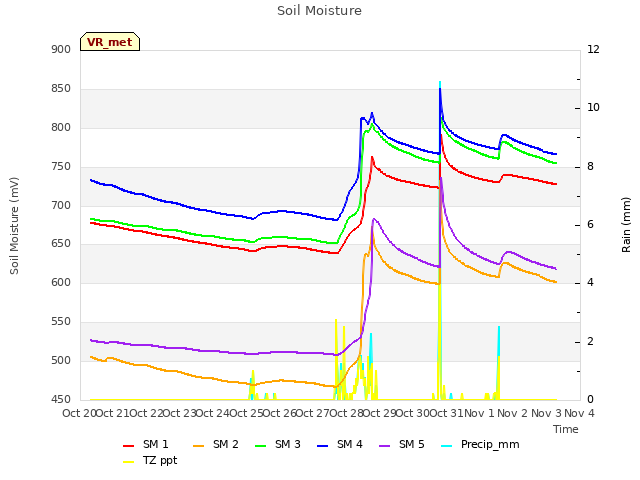
Task: Click the 8 tick on rain axis
Action: click(590, 167)
